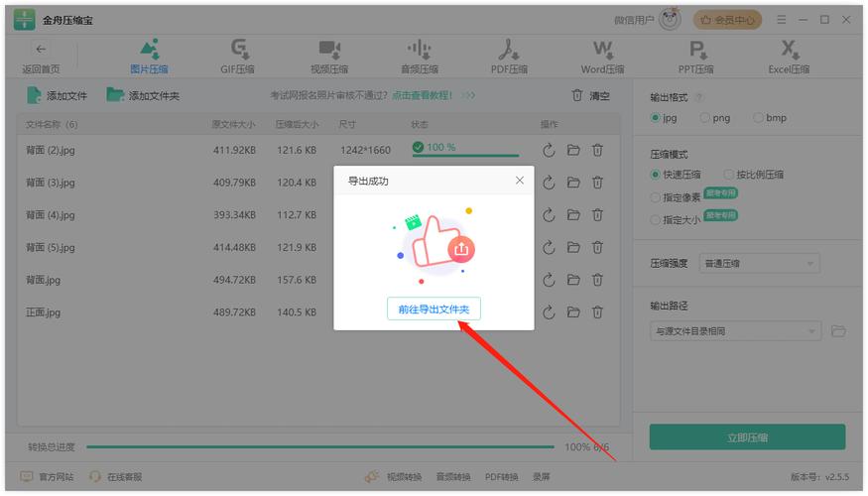The height and width of the screenshot is (496, 868).
Task: Click 前往导出文件夹 button in dialog
Action: coord(434,309)
